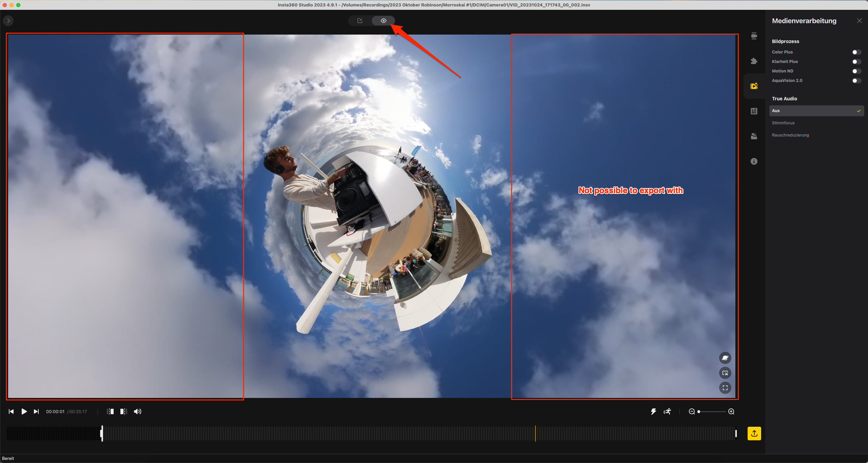Enable AquaVision 2.0 toggle

pos(856,81)
